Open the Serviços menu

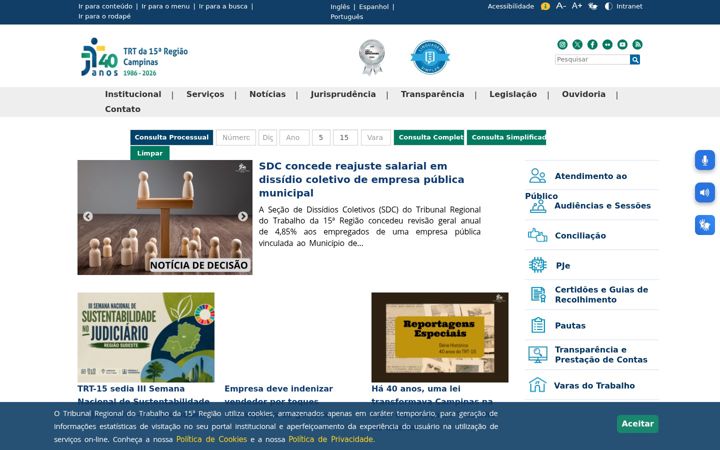[x=205, y=94]
